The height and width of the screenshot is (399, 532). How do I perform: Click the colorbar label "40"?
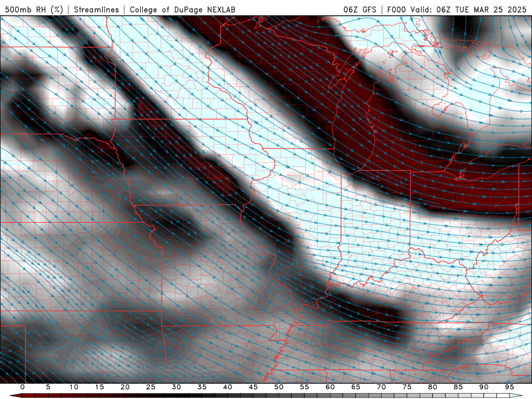pos(227,387)
